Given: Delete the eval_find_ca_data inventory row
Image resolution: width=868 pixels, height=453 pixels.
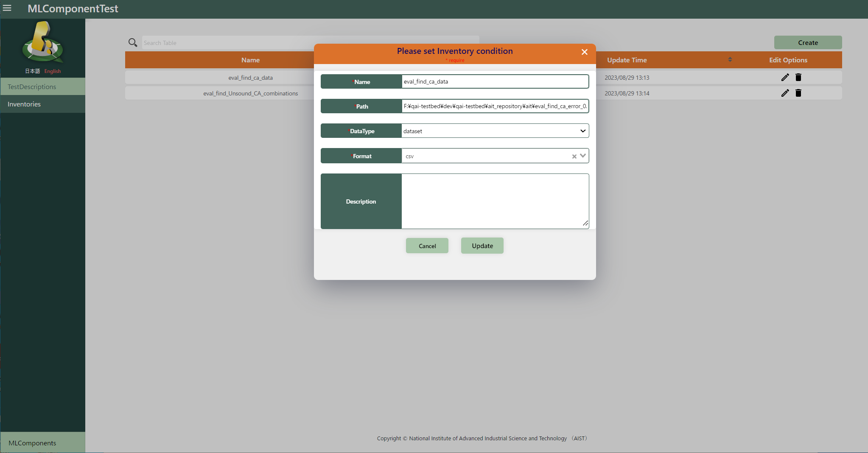Looking at the screenshot, I should click(798, 77).
